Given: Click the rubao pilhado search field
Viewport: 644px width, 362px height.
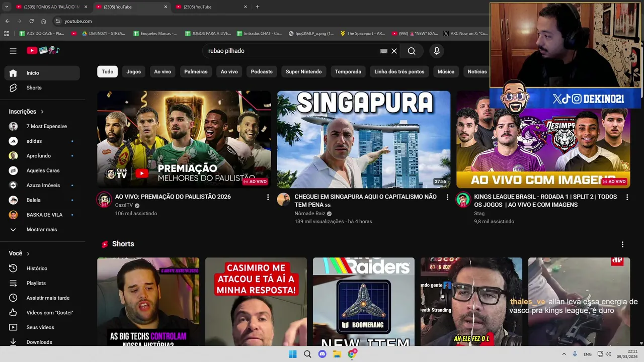Looking at the screenshot, I should (x=292, y=51).
